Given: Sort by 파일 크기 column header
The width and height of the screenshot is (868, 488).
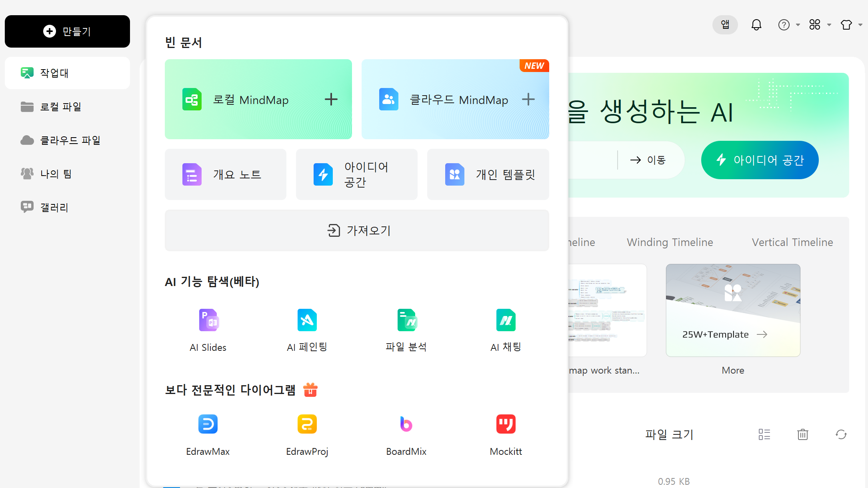Looking at the screenshot, I should coord(669,434).
